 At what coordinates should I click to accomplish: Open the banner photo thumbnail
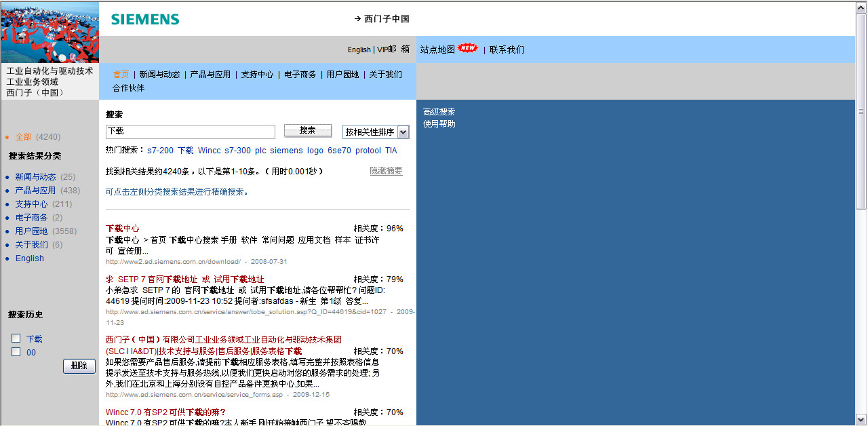point(50,33)
